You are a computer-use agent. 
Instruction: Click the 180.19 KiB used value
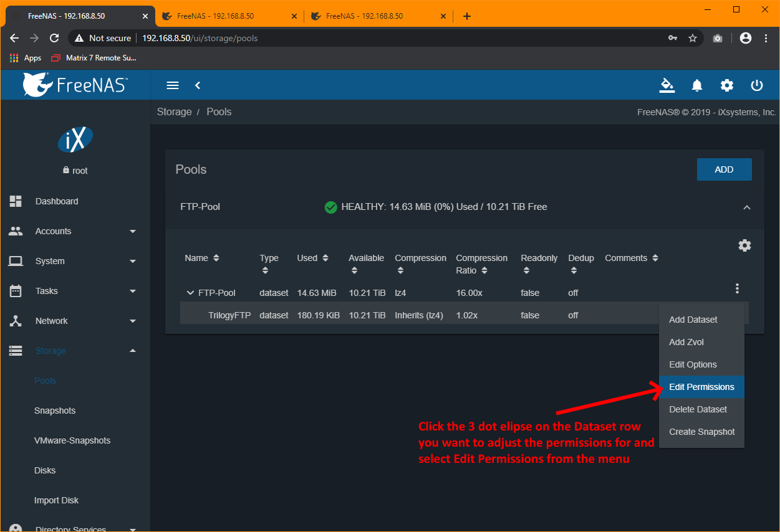318,315
